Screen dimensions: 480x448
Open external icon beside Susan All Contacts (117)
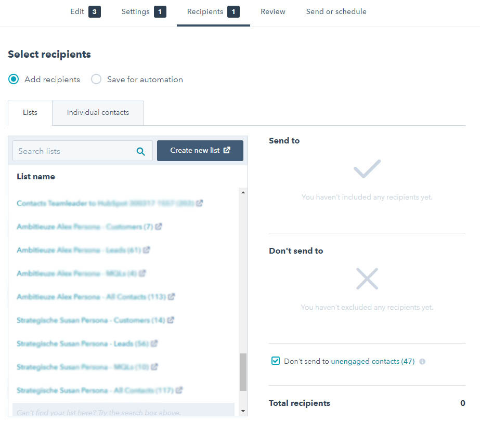tap(179, 390)
